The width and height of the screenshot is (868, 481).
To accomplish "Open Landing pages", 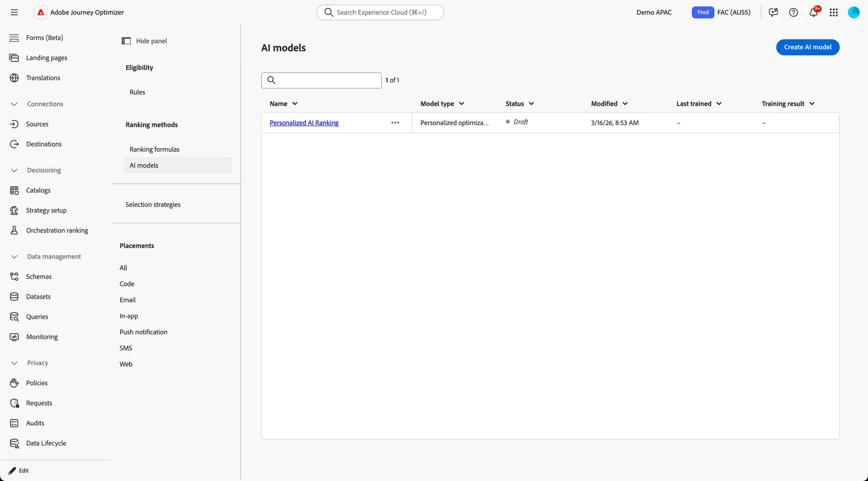I will coord(47,58).
